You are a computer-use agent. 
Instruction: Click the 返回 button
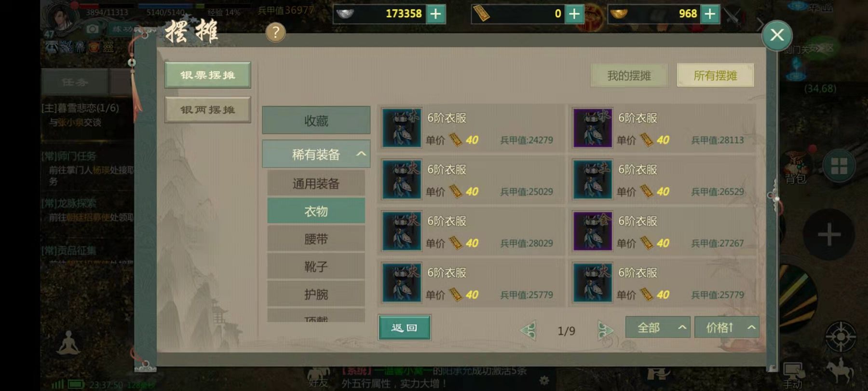404,327
